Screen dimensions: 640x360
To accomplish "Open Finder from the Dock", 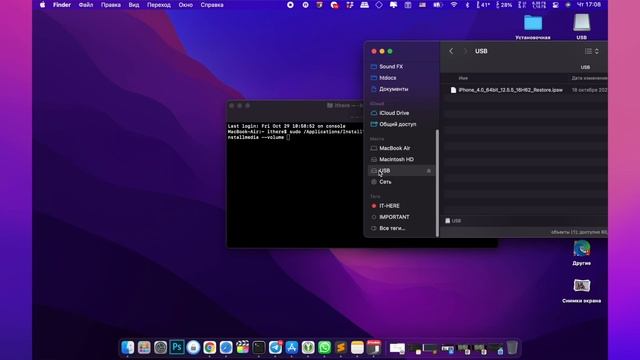I will click(x=127, y=347).
